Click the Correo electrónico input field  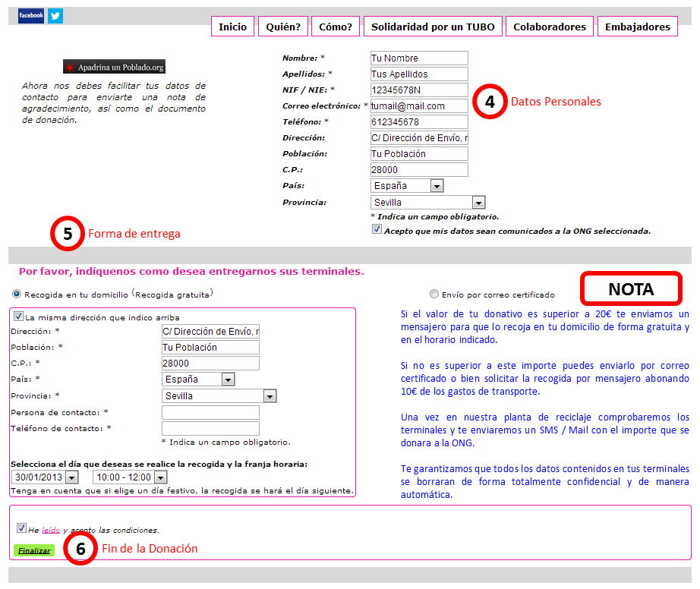click(418, 106)
